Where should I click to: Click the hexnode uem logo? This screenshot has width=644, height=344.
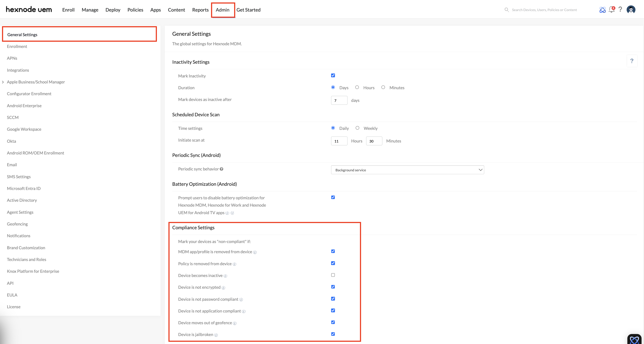click(x=29, y=10)
